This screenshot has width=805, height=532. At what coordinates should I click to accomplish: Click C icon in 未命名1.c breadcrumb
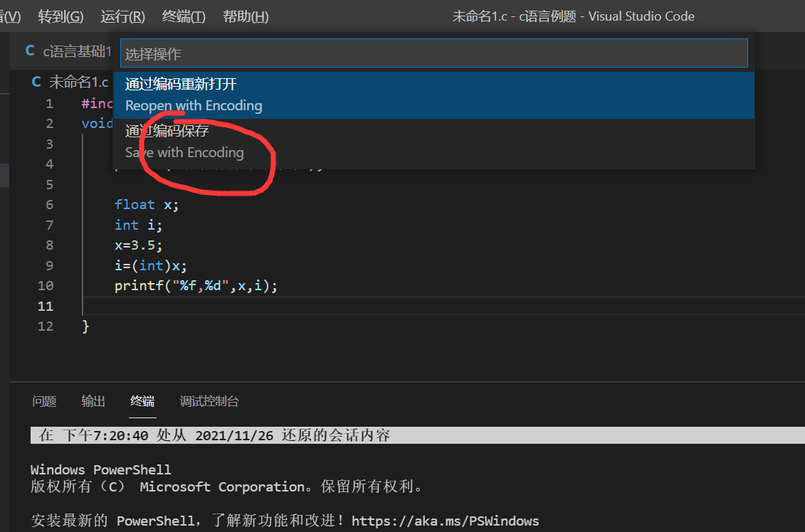coord(36,82)
